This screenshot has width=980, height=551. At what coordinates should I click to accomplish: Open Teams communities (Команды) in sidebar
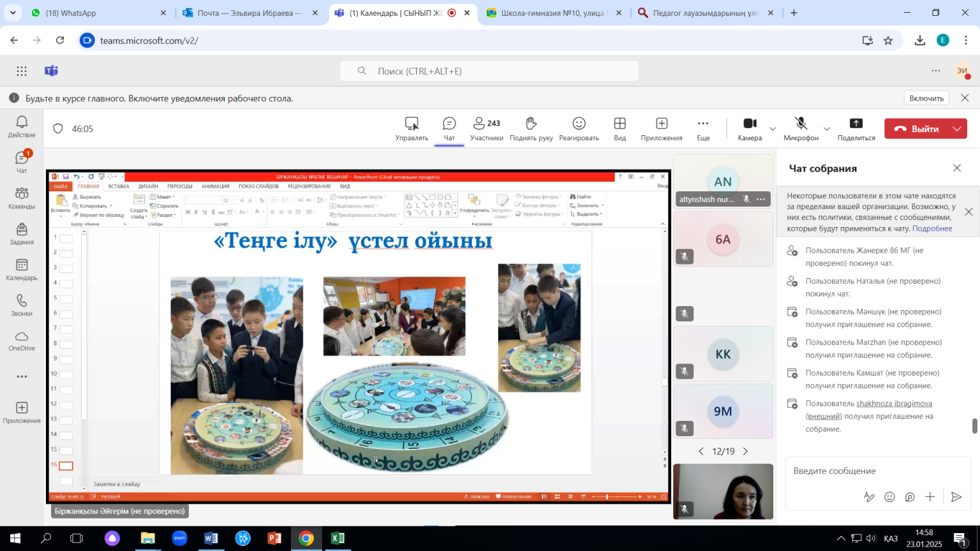tap(22, 198)
